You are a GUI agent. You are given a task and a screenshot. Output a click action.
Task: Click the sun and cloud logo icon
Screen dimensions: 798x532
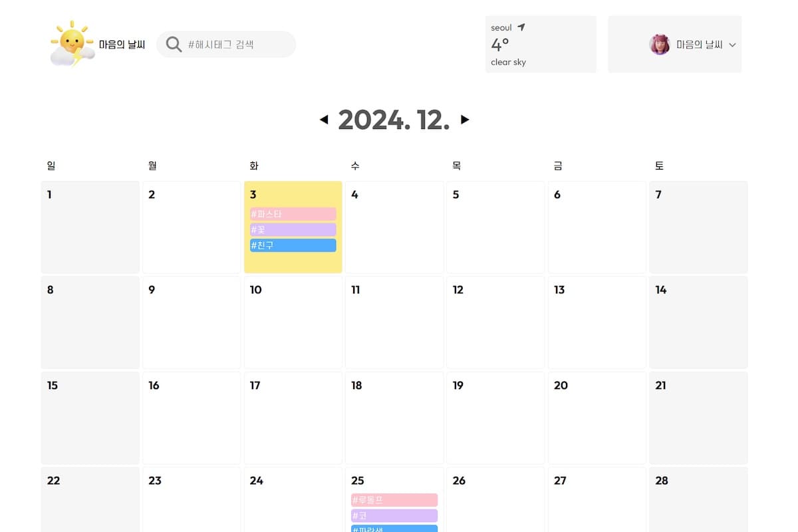point(72,44)
